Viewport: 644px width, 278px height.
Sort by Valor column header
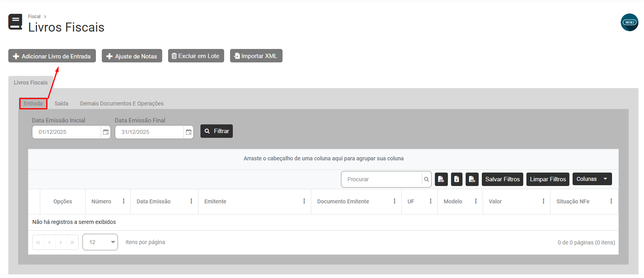tap(495, 201)
